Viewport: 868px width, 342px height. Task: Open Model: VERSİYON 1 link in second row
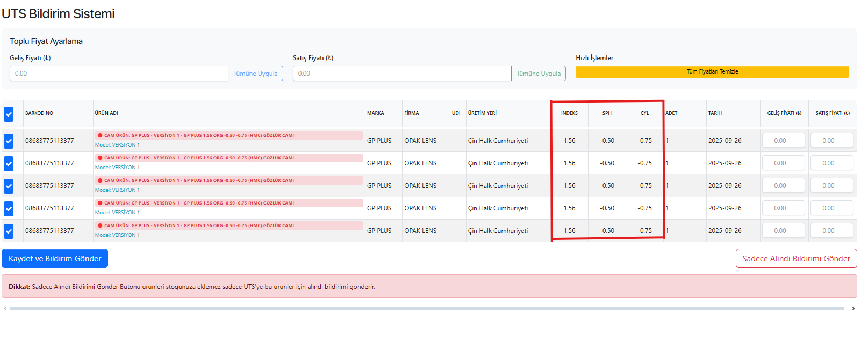(117, 168)
